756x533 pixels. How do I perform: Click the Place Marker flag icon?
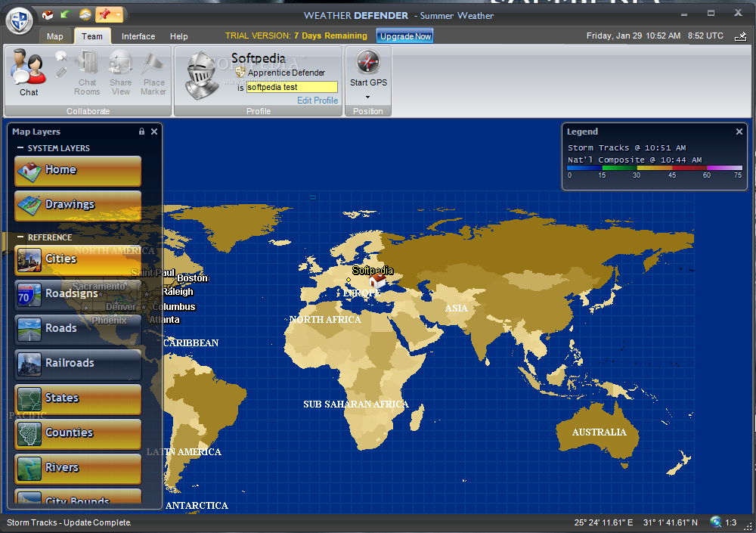click(153, 73)
